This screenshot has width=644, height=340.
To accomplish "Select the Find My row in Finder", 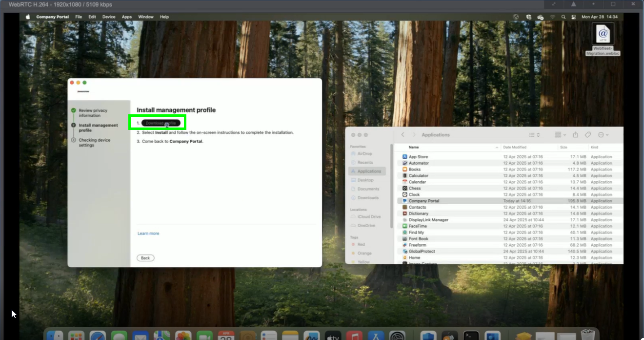I will click(x=509, y=233).
